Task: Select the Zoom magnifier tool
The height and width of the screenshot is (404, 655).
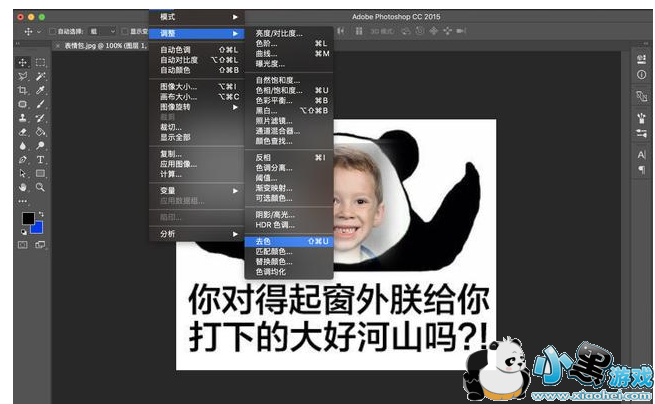Action: (40, 187)
